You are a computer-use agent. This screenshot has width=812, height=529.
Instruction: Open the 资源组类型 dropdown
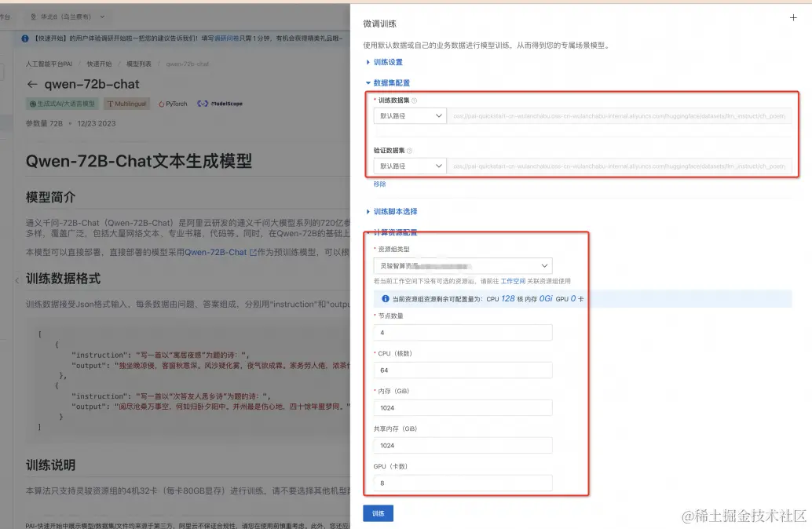click(x=463, y=265)
